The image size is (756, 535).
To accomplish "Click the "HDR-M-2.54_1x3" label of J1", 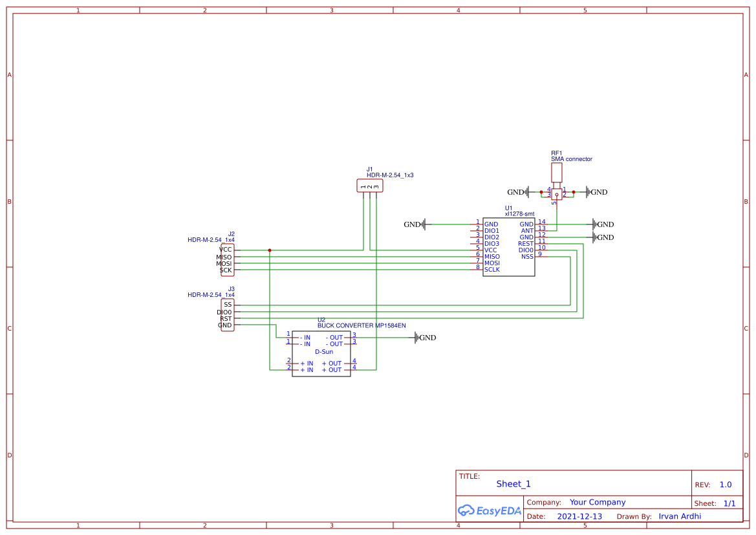I will coord(389,175).
